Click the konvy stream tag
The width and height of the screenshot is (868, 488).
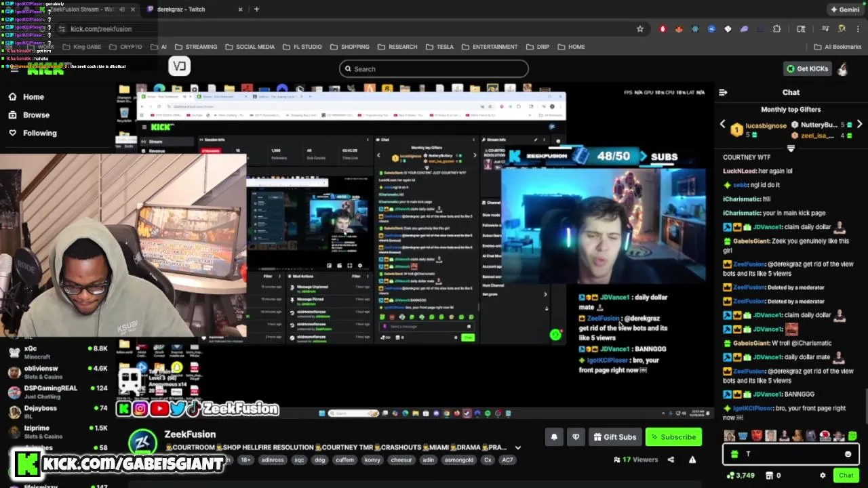tap(372, 460)
